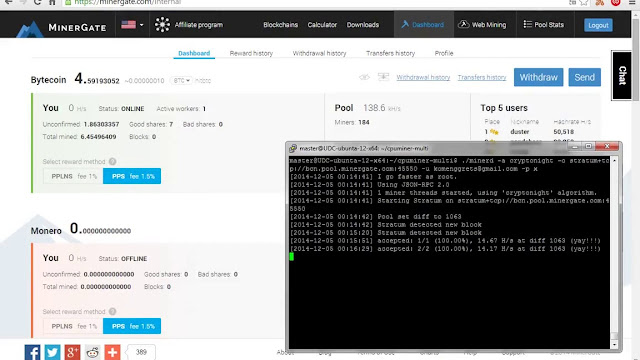The width and height of the screenshot is (640, 360).
Task: Click the Monero reward method help icon
Action: (113, 311)
